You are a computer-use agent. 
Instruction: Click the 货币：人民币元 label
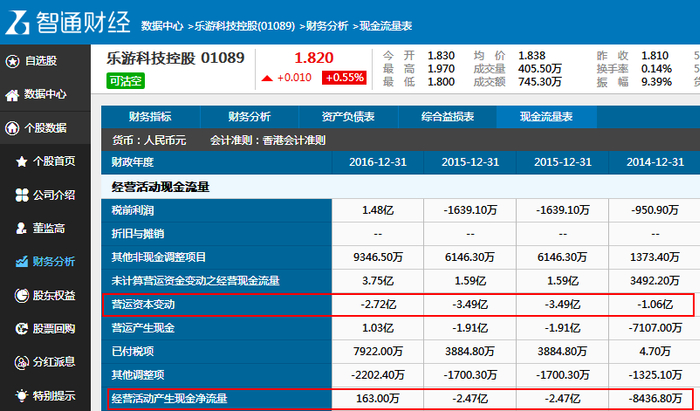pos(149,141)
